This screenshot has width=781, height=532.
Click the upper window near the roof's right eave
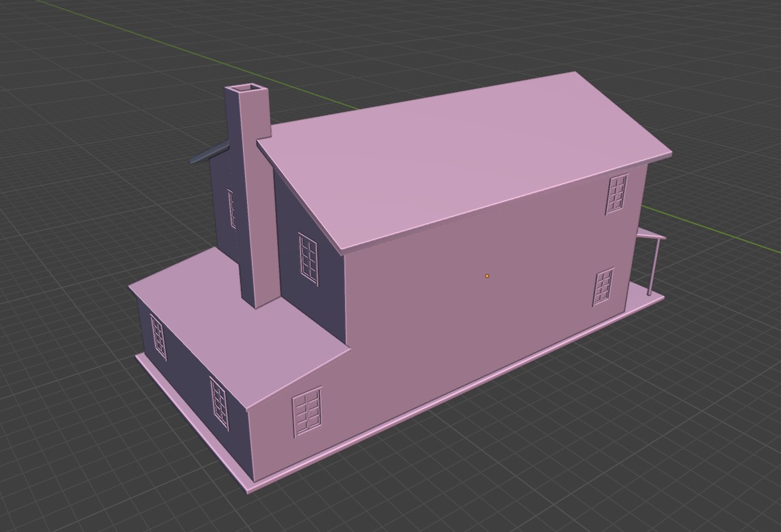[x=617, y=195]
